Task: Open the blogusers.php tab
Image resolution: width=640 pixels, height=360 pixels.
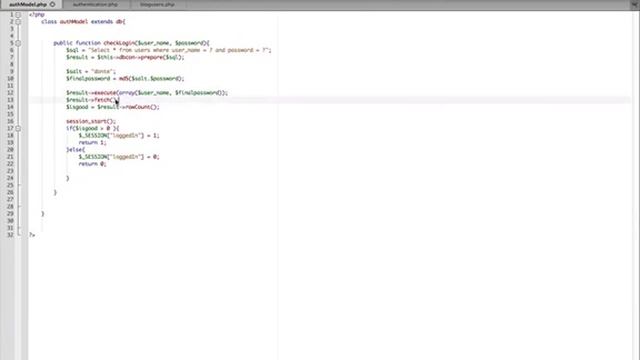Action: click(x=158, y=4)
